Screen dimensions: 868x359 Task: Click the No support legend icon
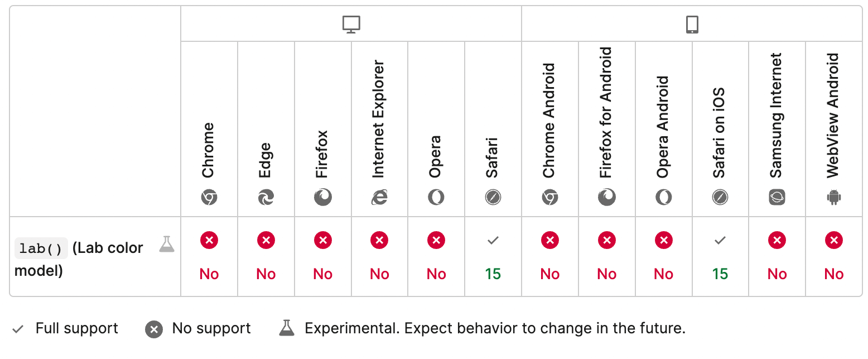tap(153, 329)
